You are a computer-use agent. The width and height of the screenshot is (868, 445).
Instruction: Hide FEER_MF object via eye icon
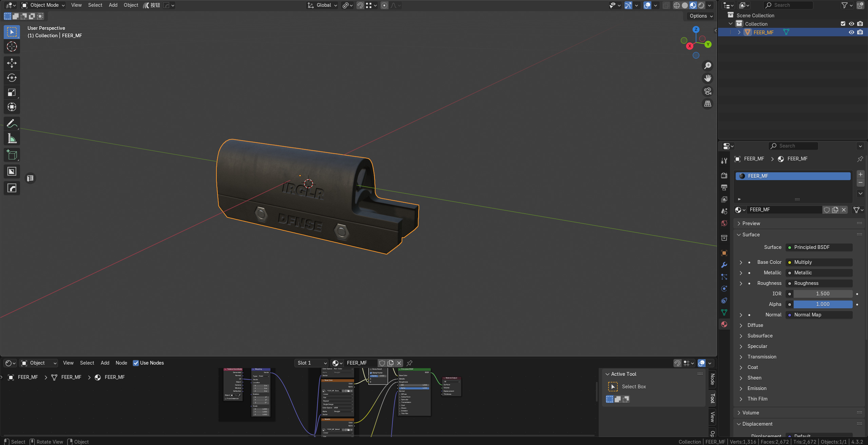pos(851,32)
